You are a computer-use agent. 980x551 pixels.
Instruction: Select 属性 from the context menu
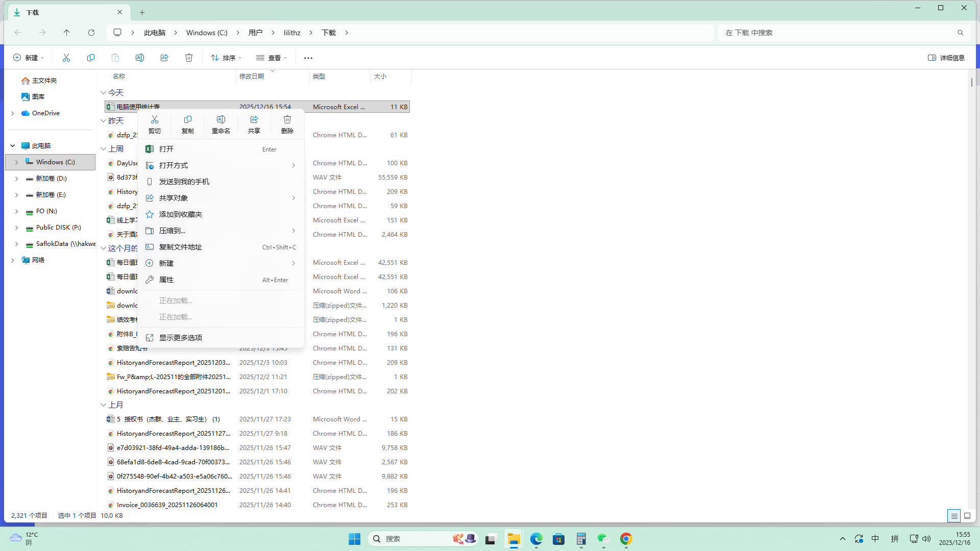(166, 280)
